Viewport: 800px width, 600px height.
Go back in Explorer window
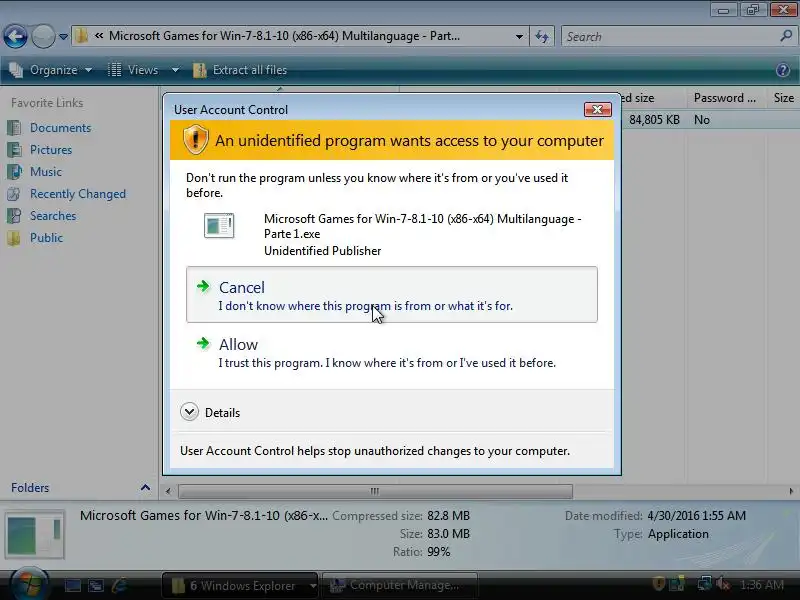pos(15,36)
